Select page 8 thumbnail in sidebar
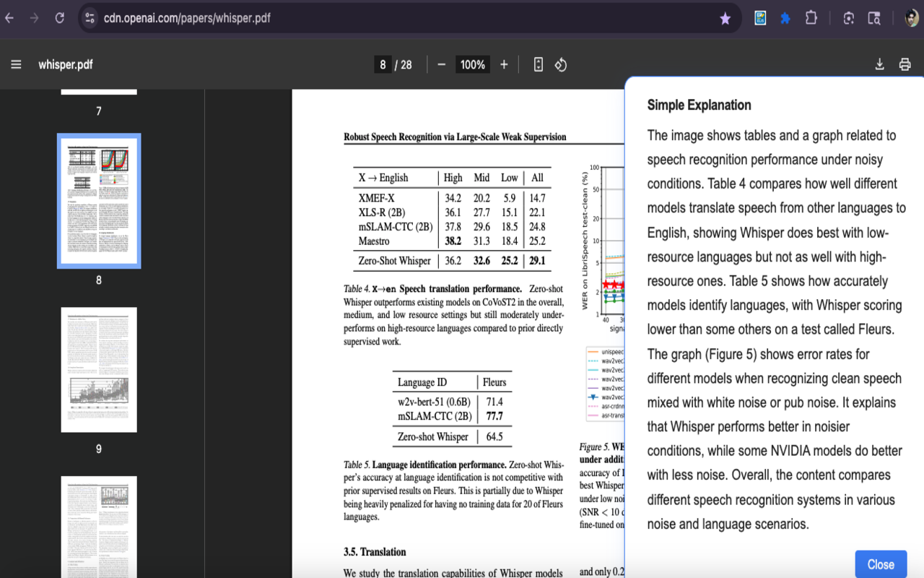Viewport: 924px width, 578px height. 99,201
